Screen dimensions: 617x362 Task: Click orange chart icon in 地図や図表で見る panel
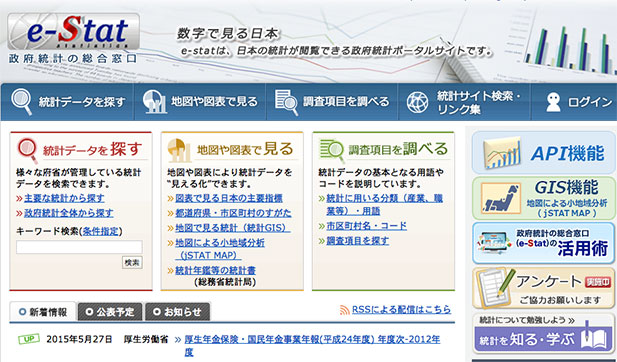point(179,150)
